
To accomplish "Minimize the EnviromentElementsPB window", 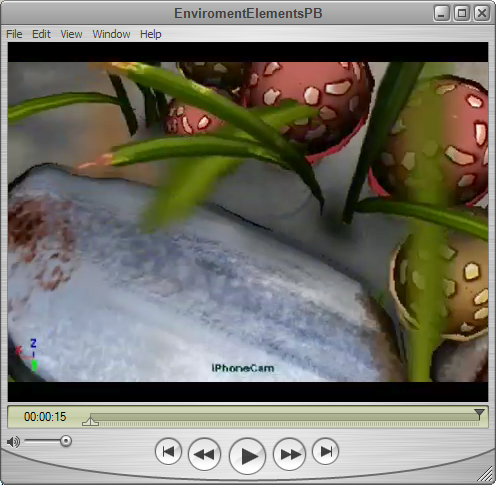I will tap(441, 14).
